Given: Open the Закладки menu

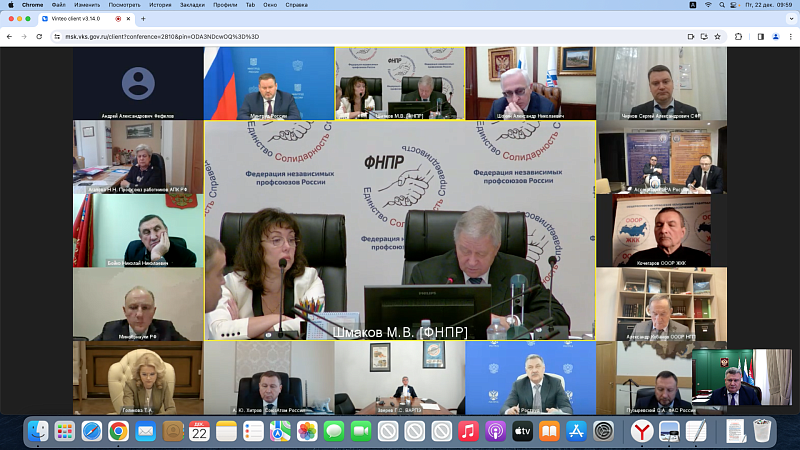Looking at the screenshot, I should (x=192, y=5).
